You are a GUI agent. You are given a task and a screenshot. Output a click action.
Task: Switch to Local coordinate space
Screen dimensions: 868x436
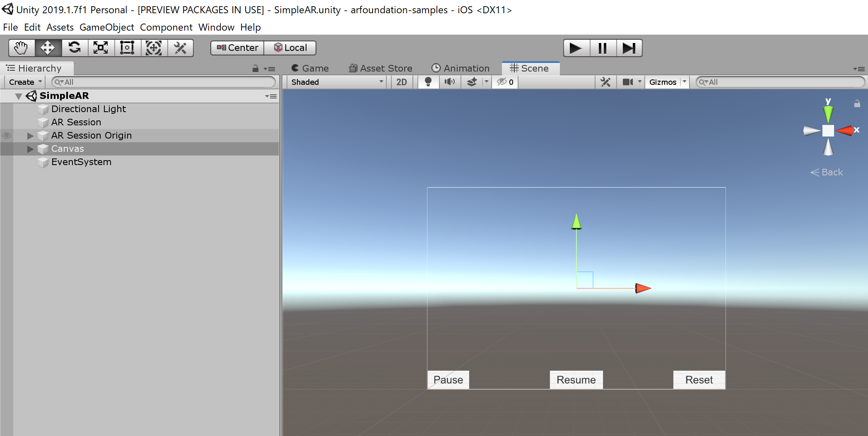click(x=290, y=48)
